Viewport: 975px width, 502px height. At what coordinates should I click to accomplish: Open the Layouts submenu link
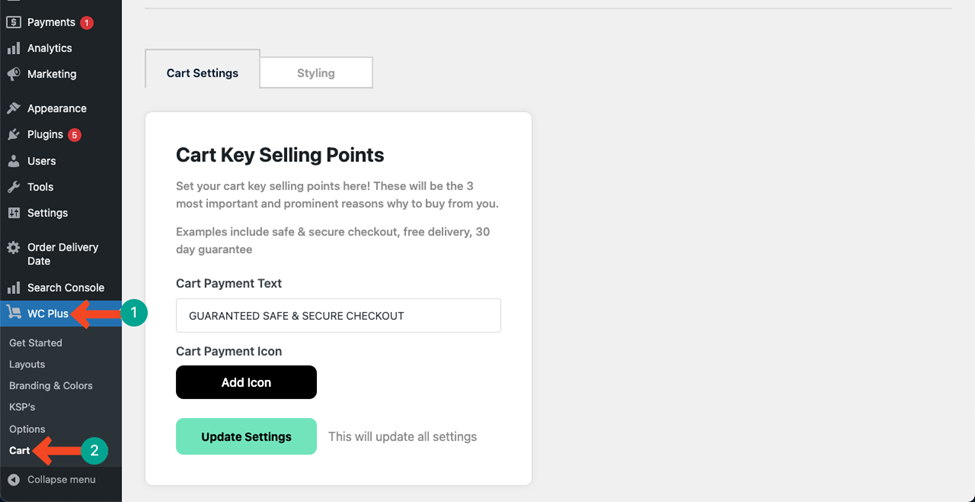point(27,365)
